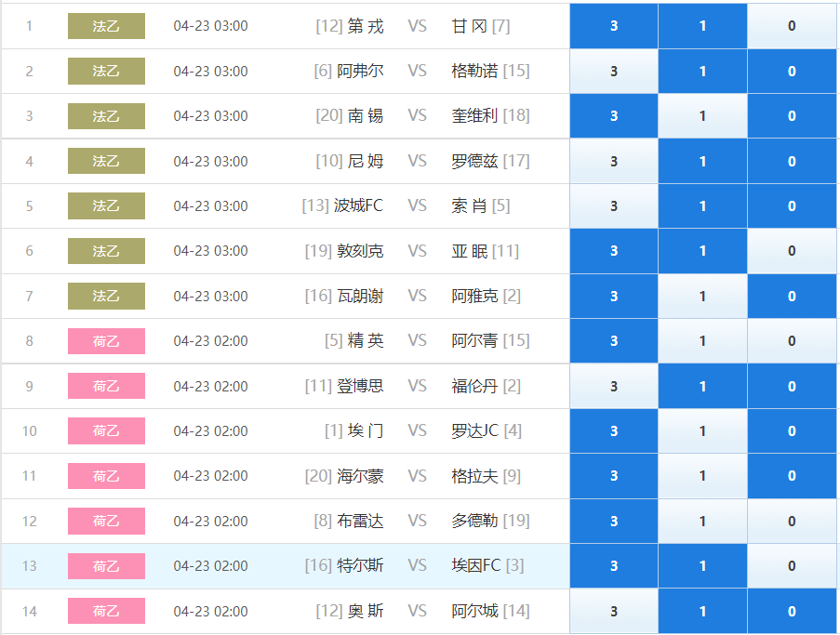This screenshot has height=635, width=840.
Task: Deselect the 3 option for match 1
Action: pos(614,26)
